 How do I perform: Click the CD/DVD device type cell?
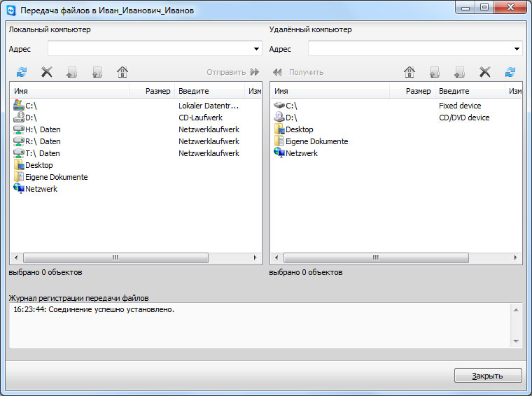tap(464, 118)
